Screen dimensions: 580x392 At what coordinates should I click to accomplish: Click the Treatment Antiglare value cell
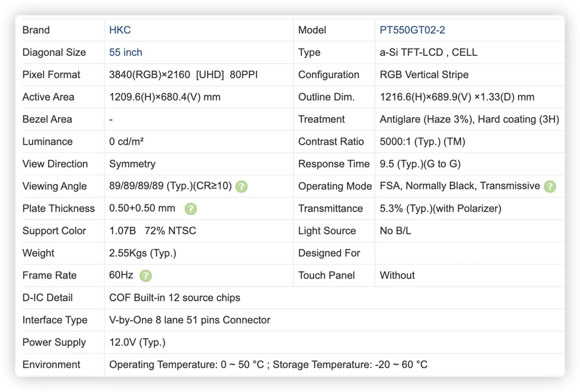[469, 119]
